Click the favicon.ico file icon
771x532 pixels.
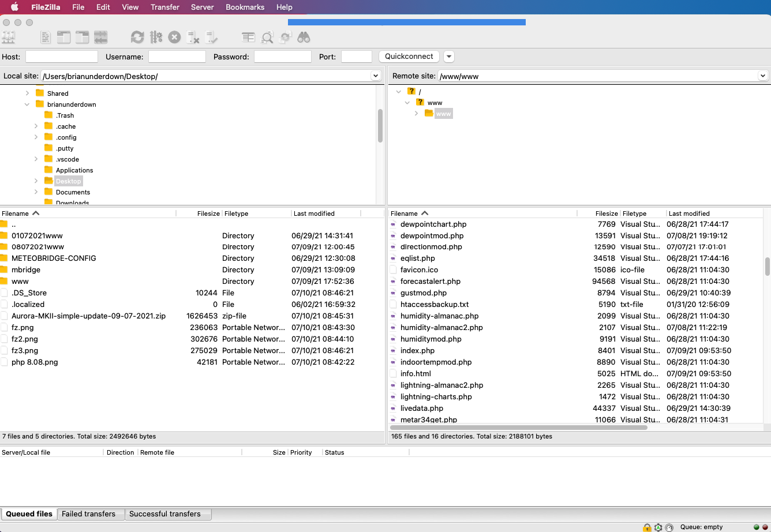point(394,269)
